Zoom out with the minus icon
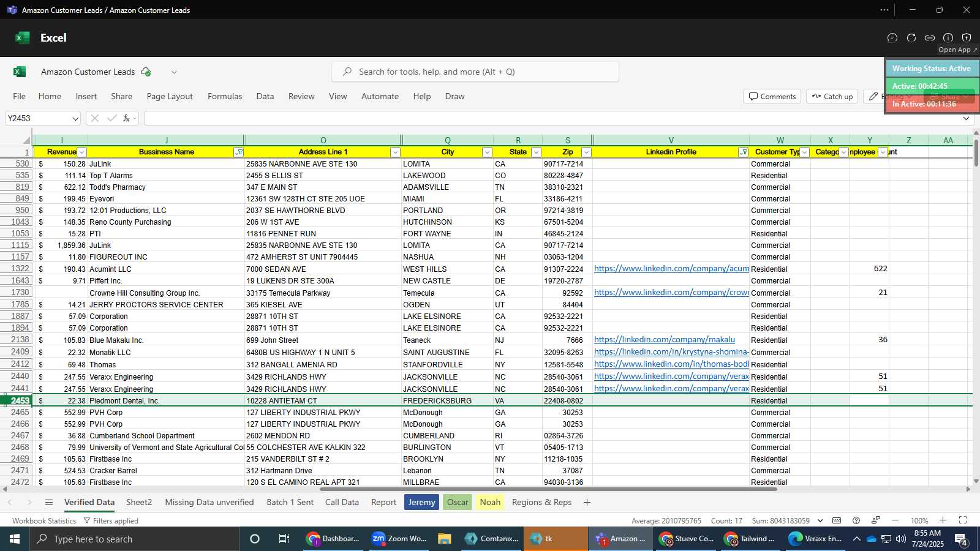The image size is (980, 551). [895, 520]
